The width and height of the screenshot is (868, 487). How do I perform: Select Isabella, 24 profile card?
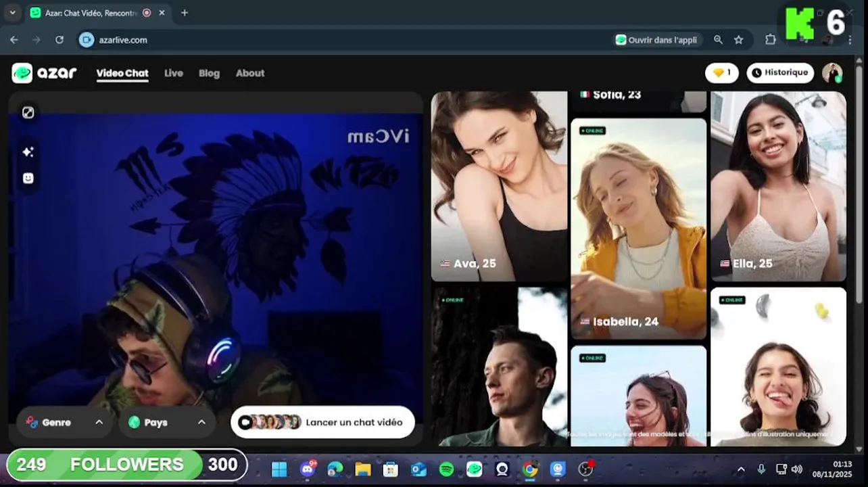click(639, 229)
